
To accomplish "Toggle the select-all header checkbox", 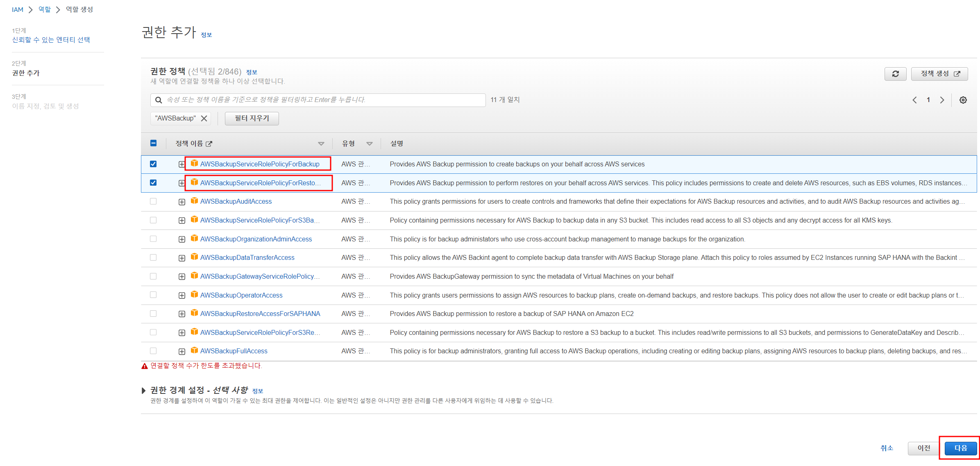I will tap(153, 143).
